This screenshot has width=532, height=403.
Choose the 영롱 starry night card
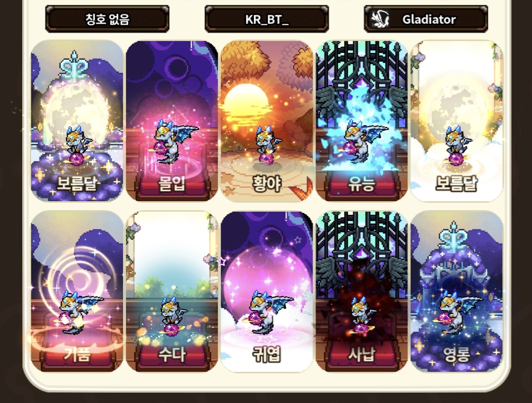coord(457,291)
